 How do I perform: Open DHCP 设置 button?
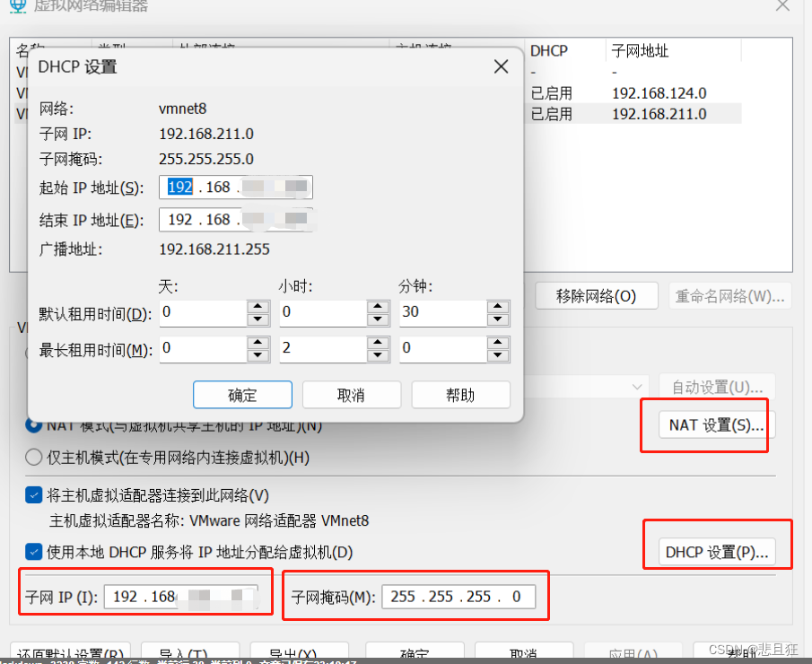pos(716,553)
